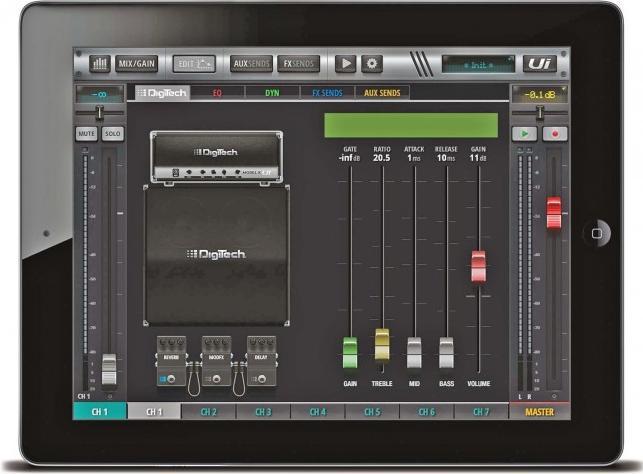643x474 pixels.
Task: Switch to channel CH 2
Action: click(209, 412)
